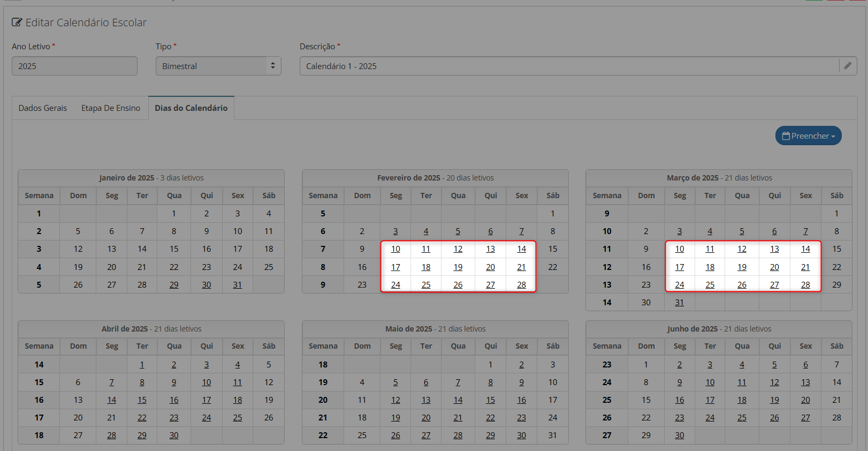Click the Ano Letivo input field
The width and height of the screenshot is (868, 451).
[x=74, y=66]
